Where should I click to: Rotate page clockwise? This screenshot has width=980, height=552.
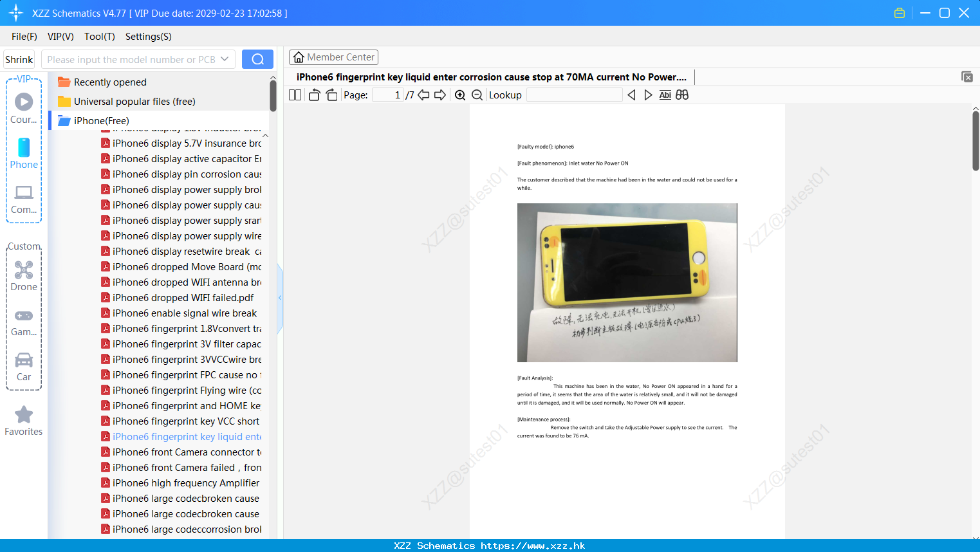point(331,95)
